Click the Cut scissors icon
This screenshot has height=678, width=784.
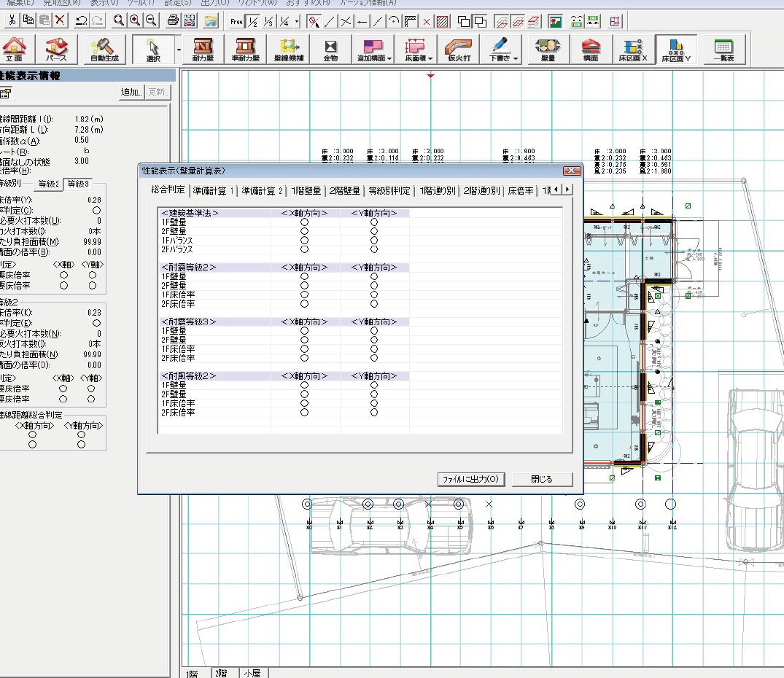12,20
